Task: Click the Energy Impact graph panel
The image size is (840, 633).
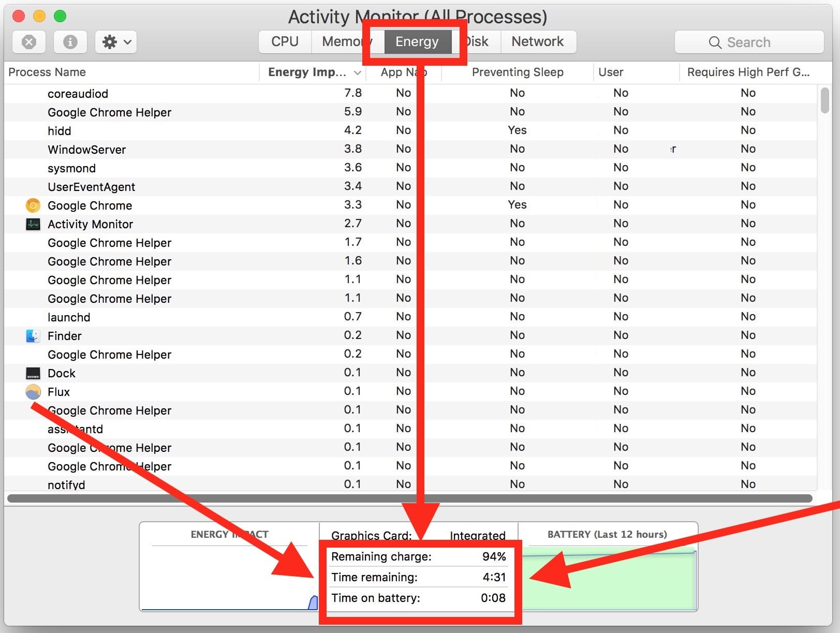Action: pos(229,567)
